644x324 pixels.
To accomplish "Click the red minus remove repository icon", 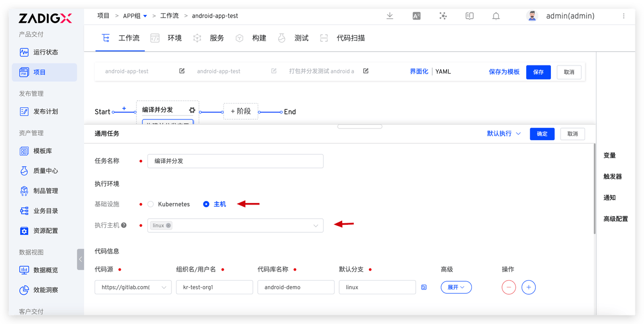I will click(509, 287).
